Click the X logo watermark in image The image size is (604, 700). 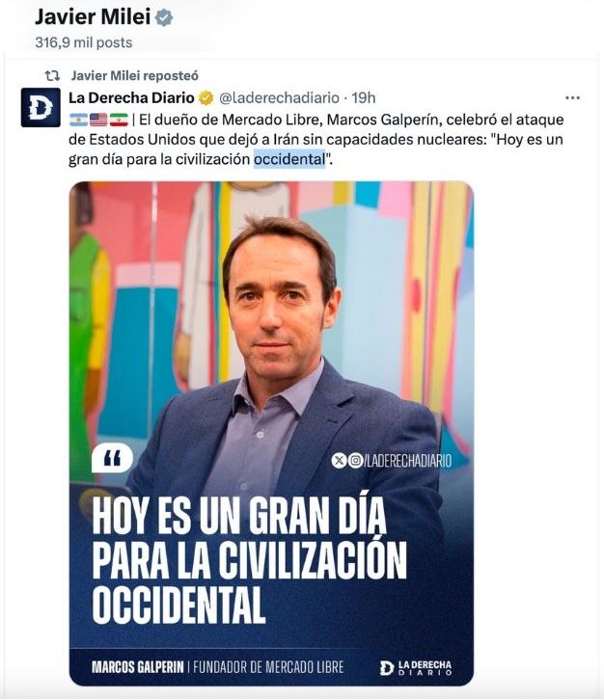pos(339,460)
